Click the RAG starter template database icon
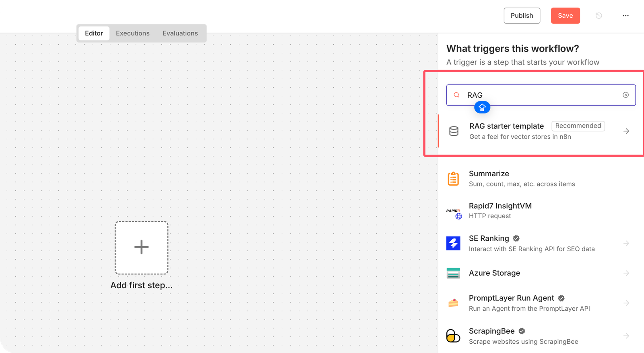Viewport: 644px width, 353px height. tap(454, 131)
